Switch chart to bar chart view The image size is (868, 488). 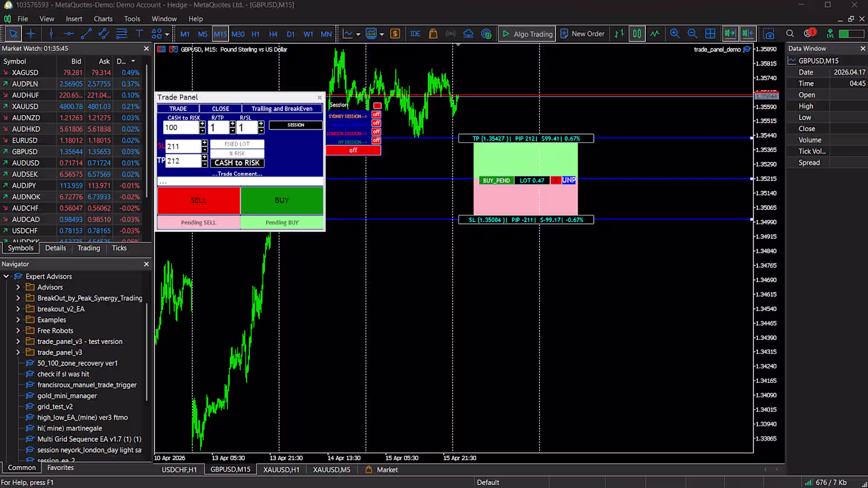(619, 34)
